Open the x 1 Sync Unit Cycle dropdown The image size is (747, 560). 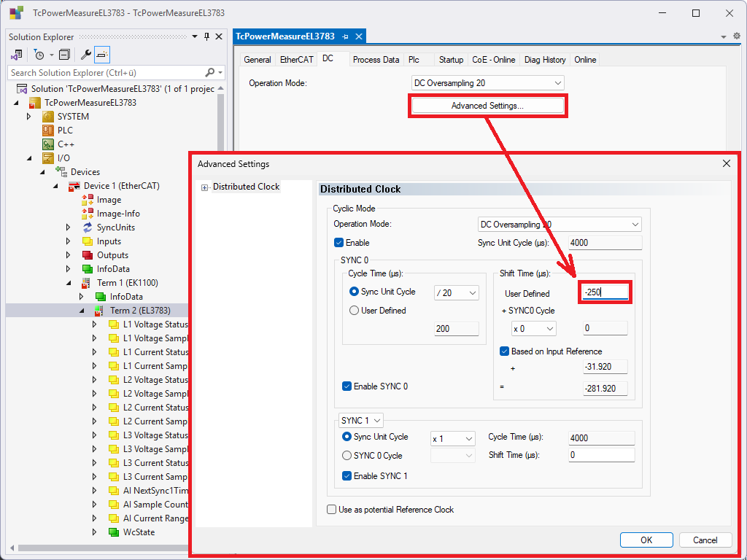[452, 438]
